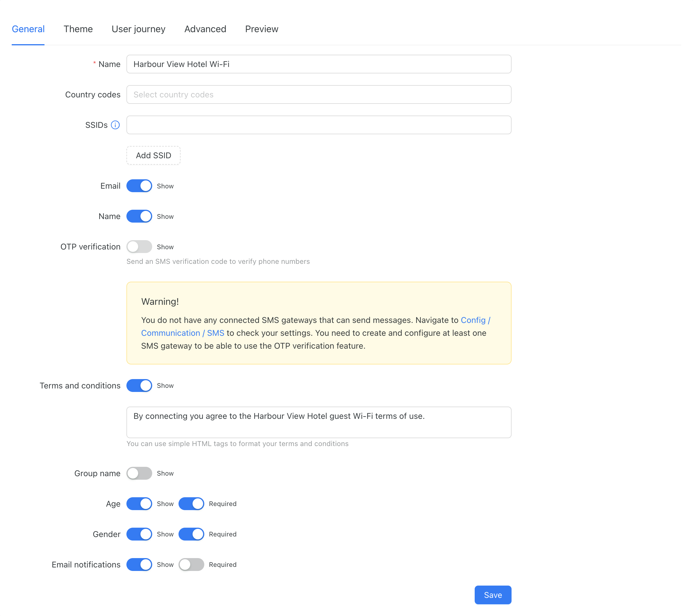693x616 pixels.
Task: Go to the Advanced tab
Action: (x=205, y=29)
